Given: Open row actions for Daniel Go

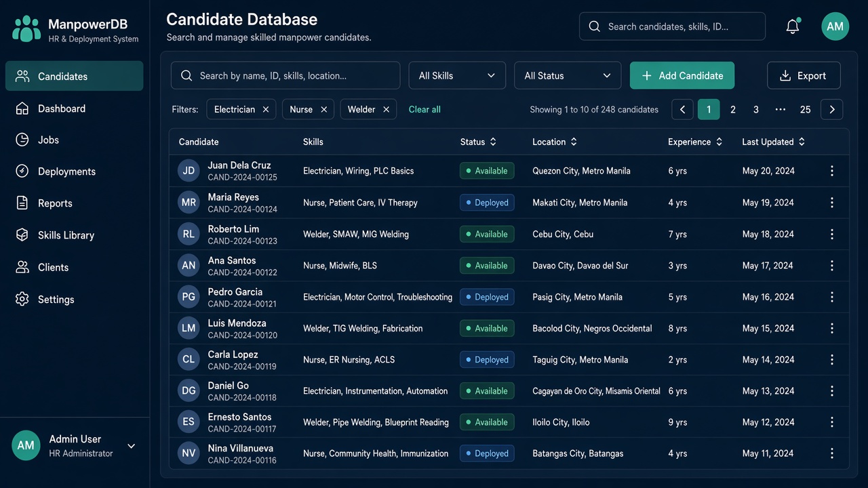Looking at the screenshot, I should click(832, 390).
